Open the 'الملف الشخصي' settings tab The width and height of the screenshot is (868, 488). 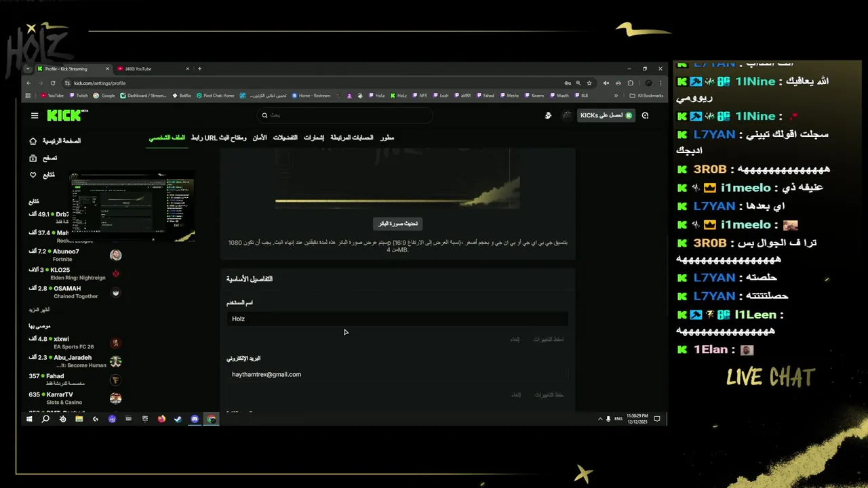(x=167, y=138)
